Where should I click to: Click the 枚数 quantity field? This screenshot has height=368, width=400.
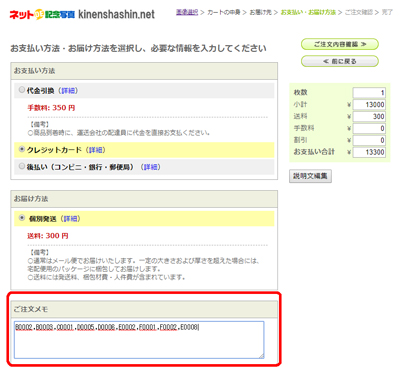click(369, 93)
